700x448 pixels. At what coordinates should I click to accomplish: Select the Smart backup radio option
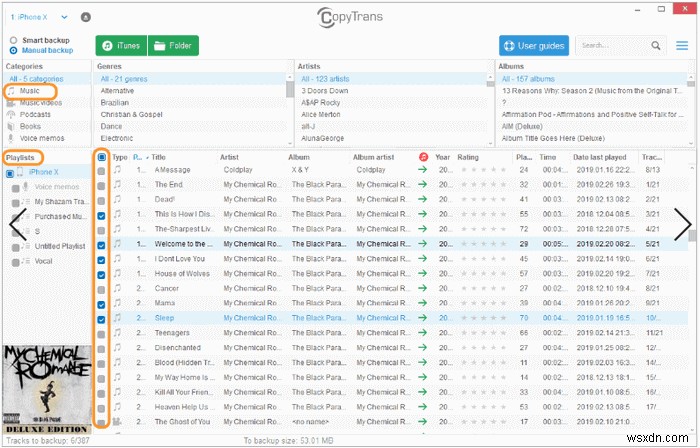pyautogui.click(x=13, y=40)
